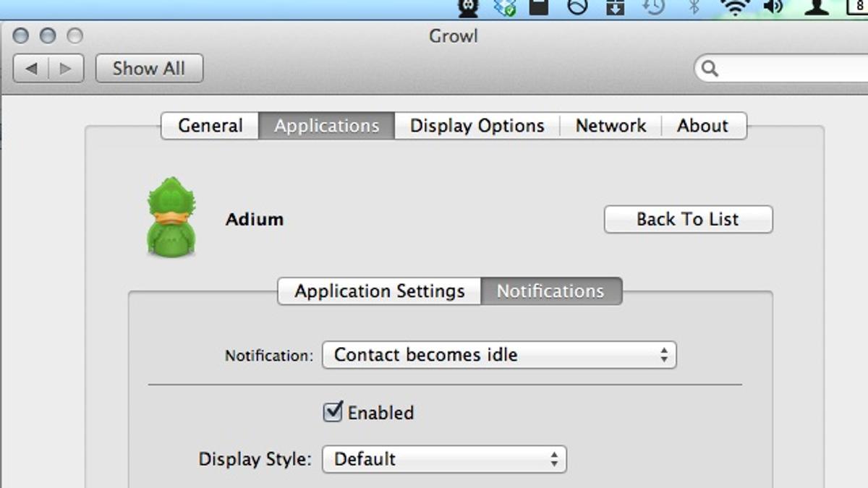Open the user account silhouette icon
Image resolution: width=868 pixels, height=488 pixels.
[x=818, y=8]
